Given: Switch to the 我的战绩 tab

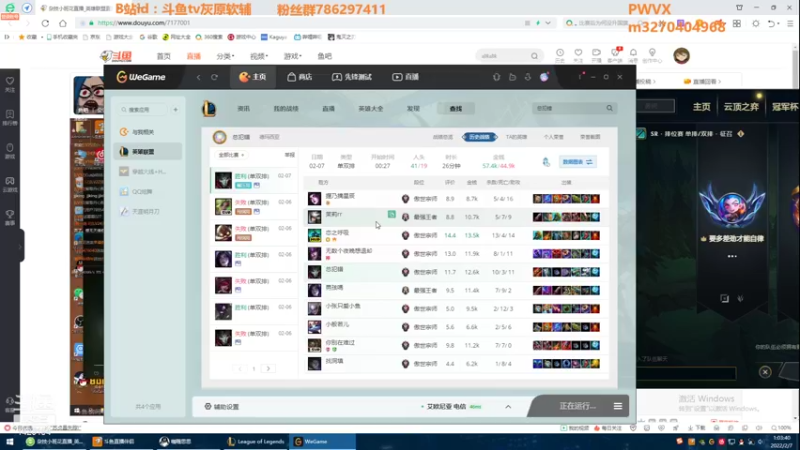Looking at the screenshot, I should 286,109.
